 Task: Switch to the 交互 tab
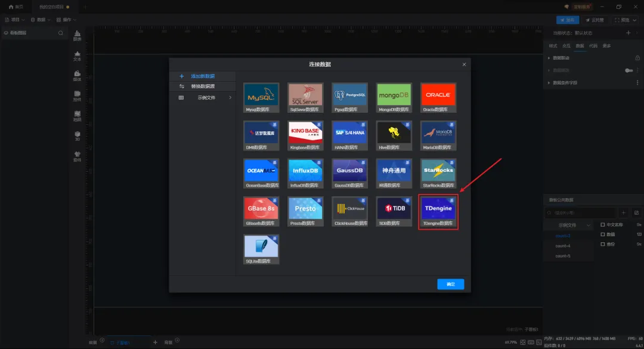pyautogui.click(x=566, y=45)
